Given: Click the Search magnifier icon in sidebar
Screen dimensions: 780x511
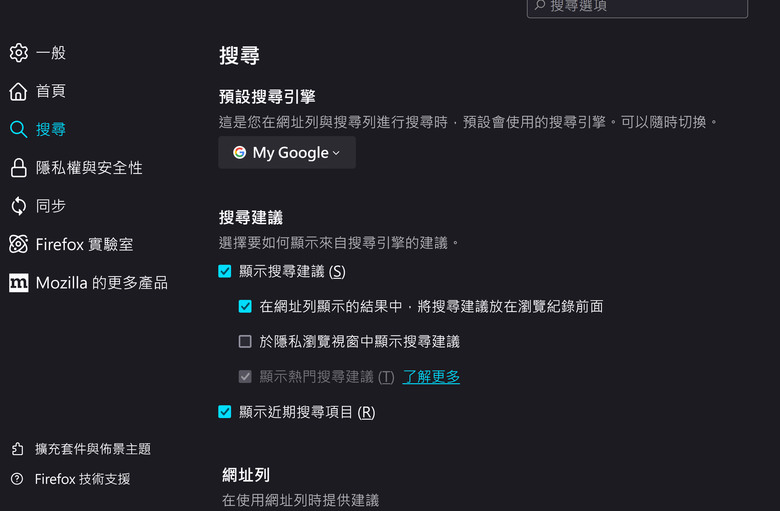Looking at the screenshot, I should pyautogui.click(x=18, y=130).
